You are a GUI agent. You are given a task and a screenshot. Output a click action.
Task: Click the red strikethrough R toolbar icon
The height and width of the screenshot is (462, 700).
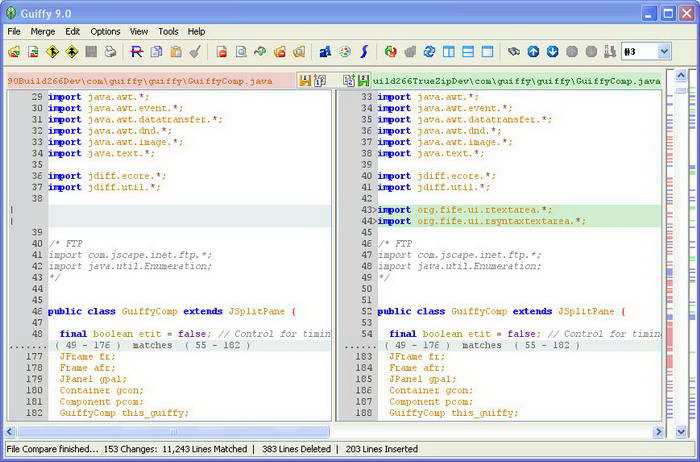137,51
